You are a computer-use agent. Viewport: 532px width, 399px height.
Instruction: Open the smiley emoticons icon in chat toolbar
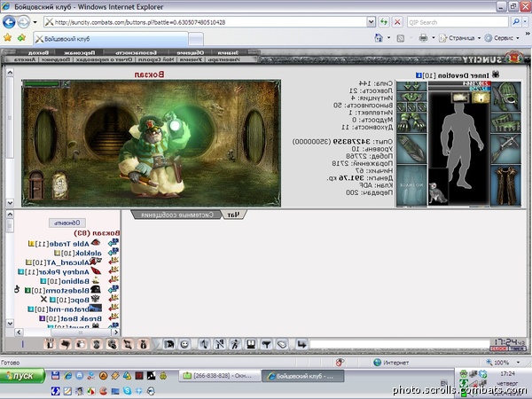pos(184,345)
